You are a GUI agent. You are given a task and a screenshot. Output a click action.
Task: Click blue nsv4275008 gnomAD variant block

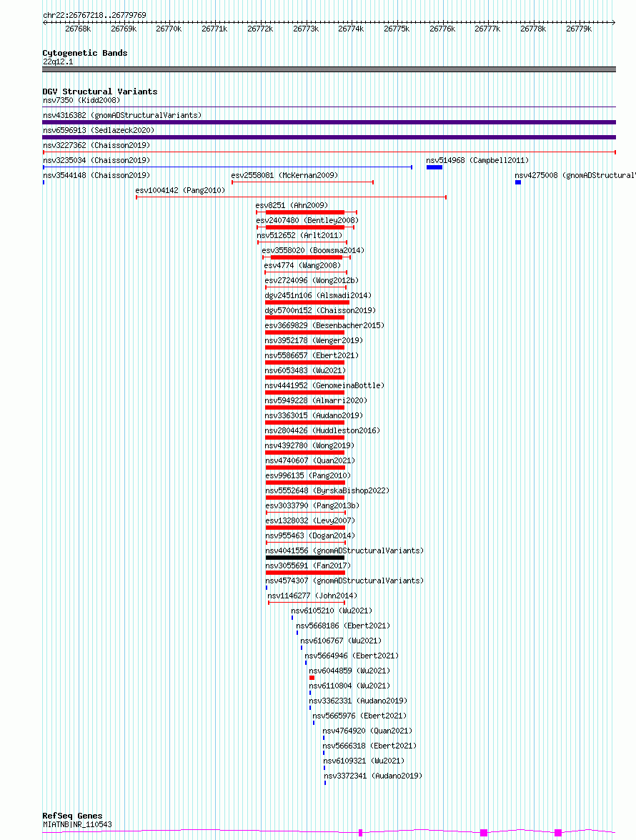[517, 182]
